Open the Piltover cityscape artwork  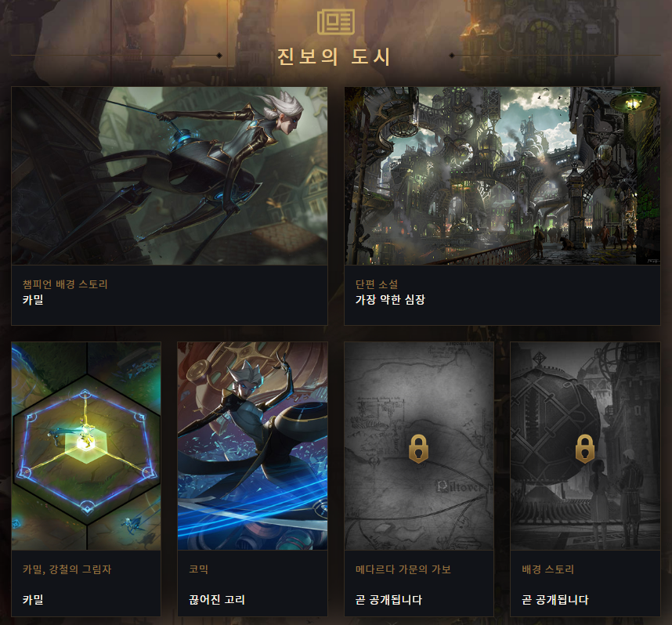point(502,175)
